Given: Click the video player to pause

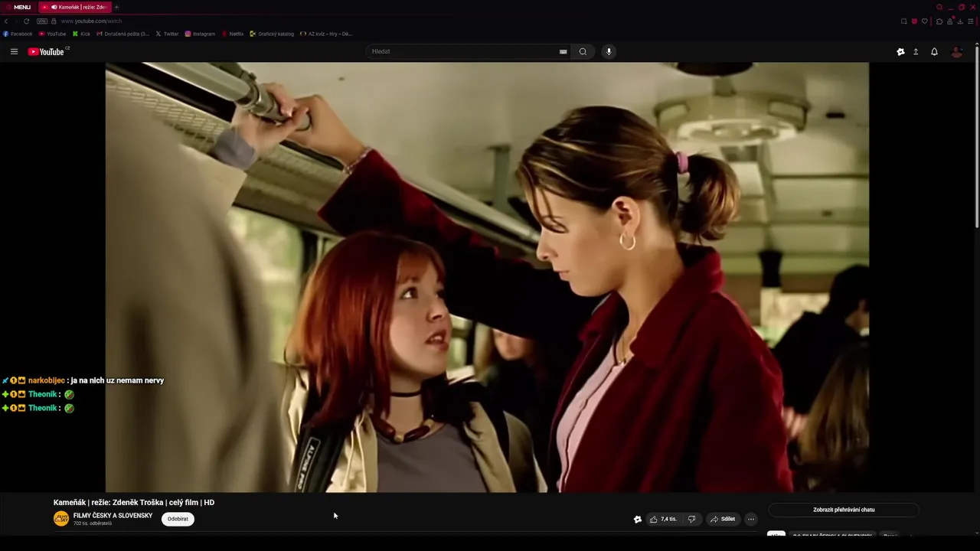Looking at the screenshot, I should [487, 277].
